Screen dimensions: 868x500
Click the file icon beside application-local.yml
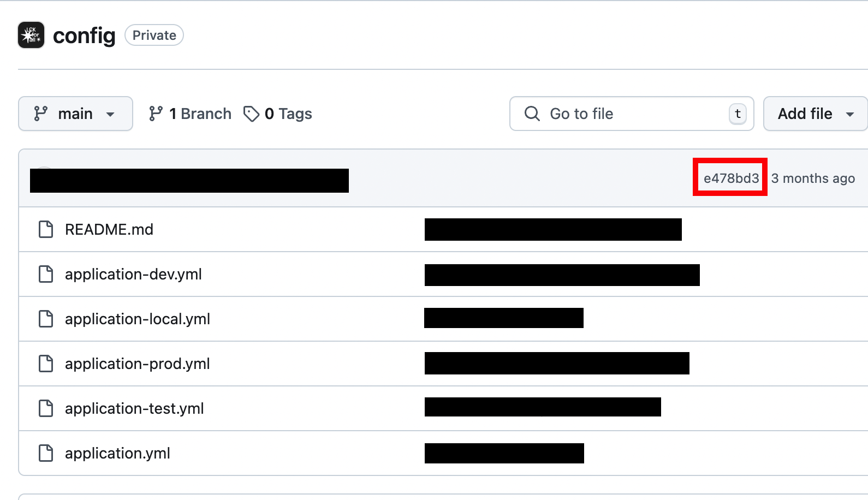(46, 319)
